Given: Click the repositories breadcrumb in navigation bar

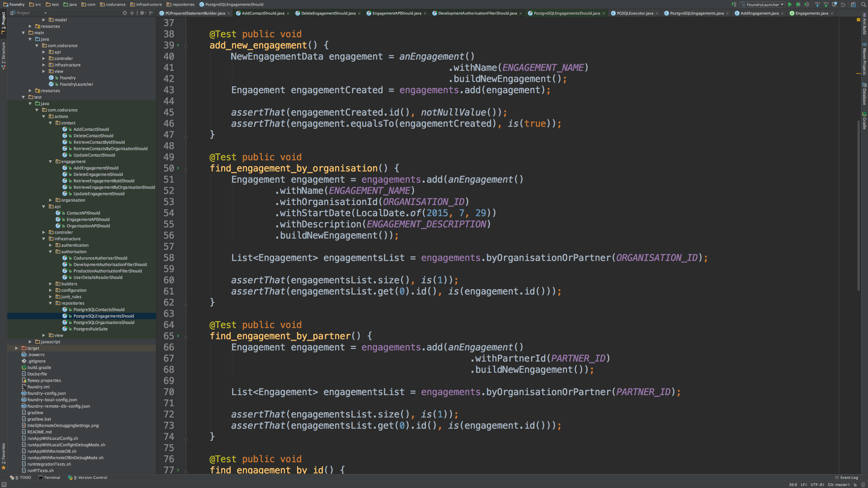Looking at the screenshot, I should tap(180, 4).
